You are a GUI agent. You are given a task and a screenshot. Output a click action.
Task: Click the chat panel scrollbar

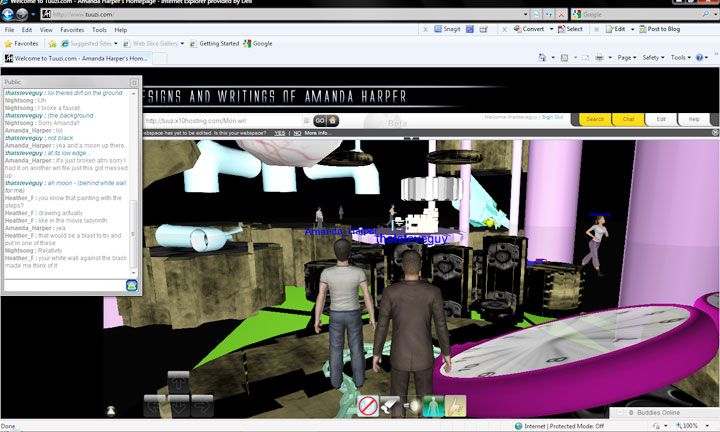point(135,180)
